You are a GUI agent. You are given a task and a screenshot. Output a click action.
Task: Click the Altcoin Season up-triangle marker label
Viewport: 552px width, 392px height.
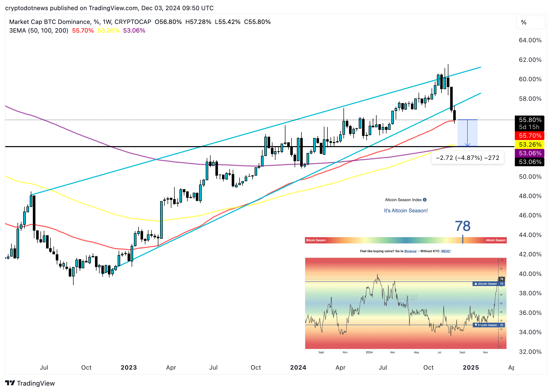pos(488,284)
